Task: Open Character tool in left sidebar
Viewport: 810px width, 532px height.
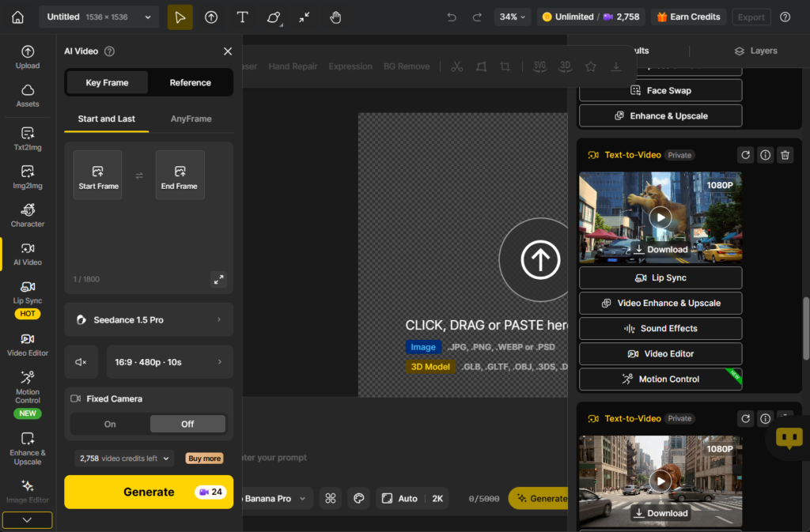Action: click(28, 216)
